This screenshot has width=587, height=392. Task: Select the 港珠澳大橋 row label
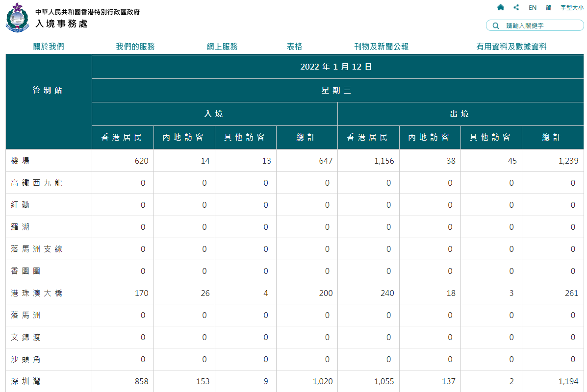(36, 293)
